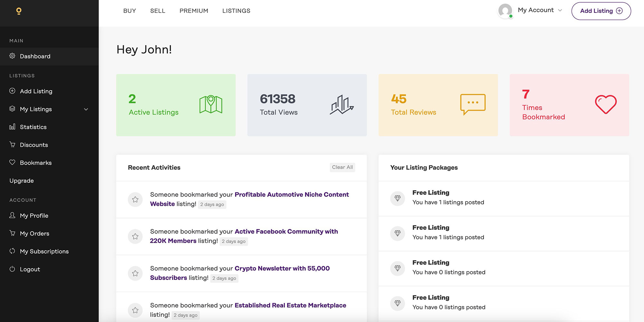Click the map icon on Active Listings card
This screenshot has height=322, width=644.
pos(211,104)
